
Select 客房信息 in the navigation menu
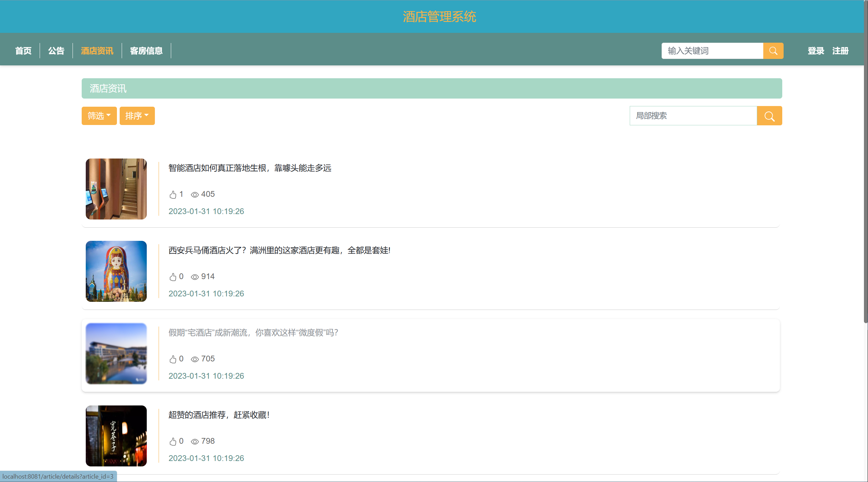click(146, 51)
